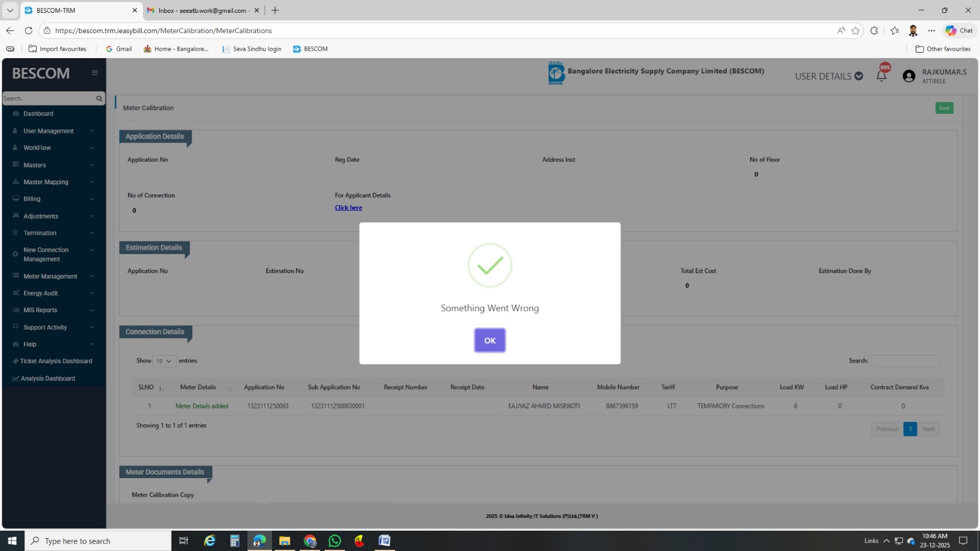This screenshot has width=980, height=551.
Task: Sort by SLNO column
Action: coord(150,388)
